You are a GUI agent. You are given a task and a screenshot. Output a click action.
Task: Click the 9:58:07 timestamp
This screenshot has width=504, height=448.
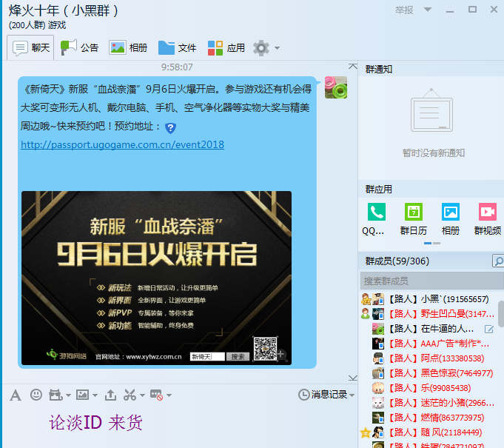pos(177,67)
